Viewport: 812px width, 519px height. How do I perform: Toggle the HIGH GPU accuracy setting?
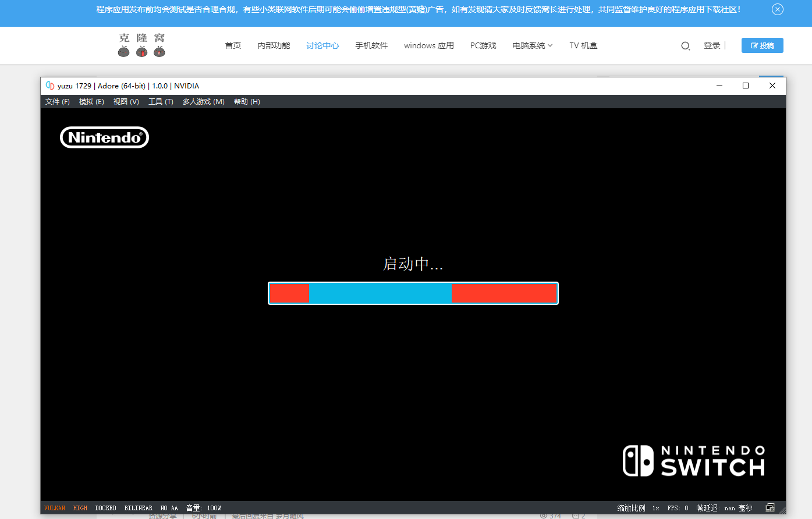(80, 508)
